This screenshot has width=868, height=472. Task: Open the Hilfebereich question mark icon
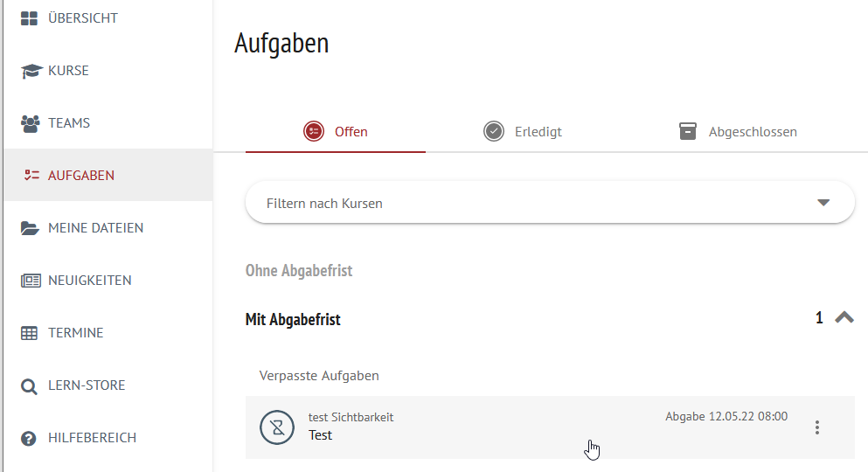click(x=28, y=439)
